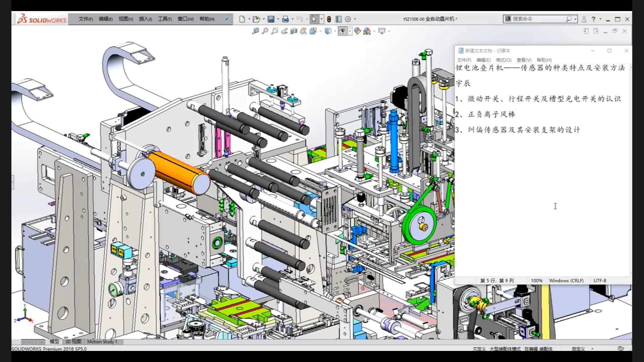Image resolution: width=644 pixels, height=362 pixels.
Task: Expand the Print dropdown arrow
Action: 292,19
